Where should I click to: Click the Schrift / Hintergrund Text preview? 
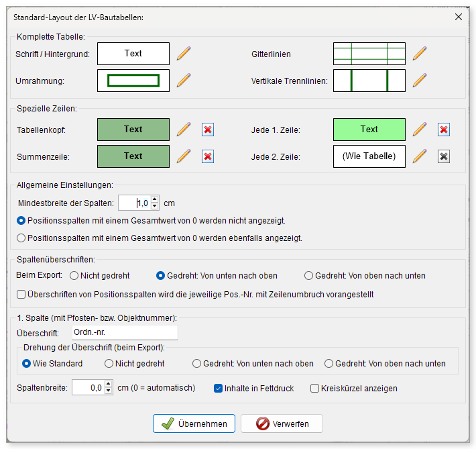click(133, 54)
